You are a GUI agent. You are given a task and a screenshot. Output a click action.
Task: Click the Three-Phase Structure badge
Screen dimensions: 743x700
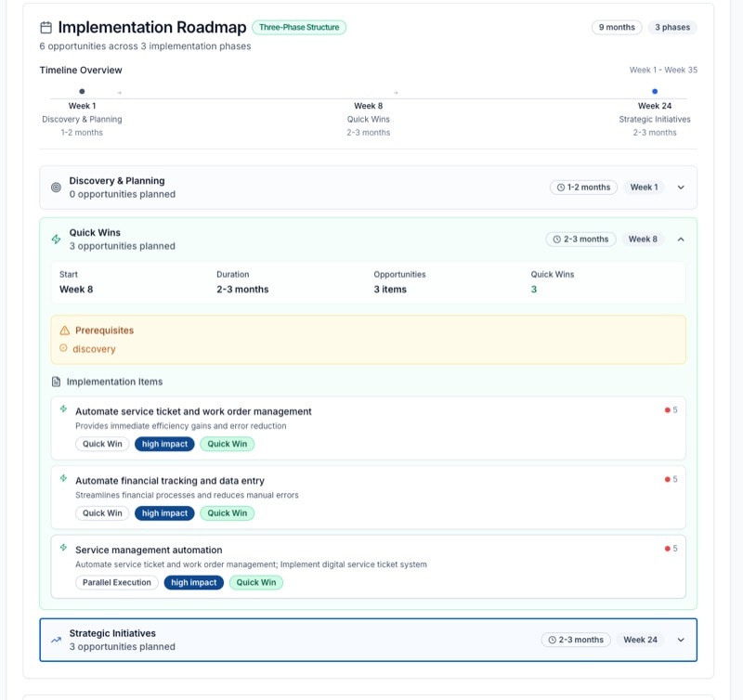[x=299, y=28]
